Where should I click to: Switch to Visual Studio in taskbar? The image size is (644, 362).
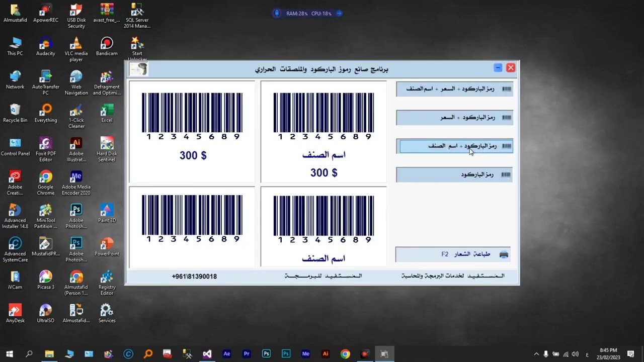(207, 354)
